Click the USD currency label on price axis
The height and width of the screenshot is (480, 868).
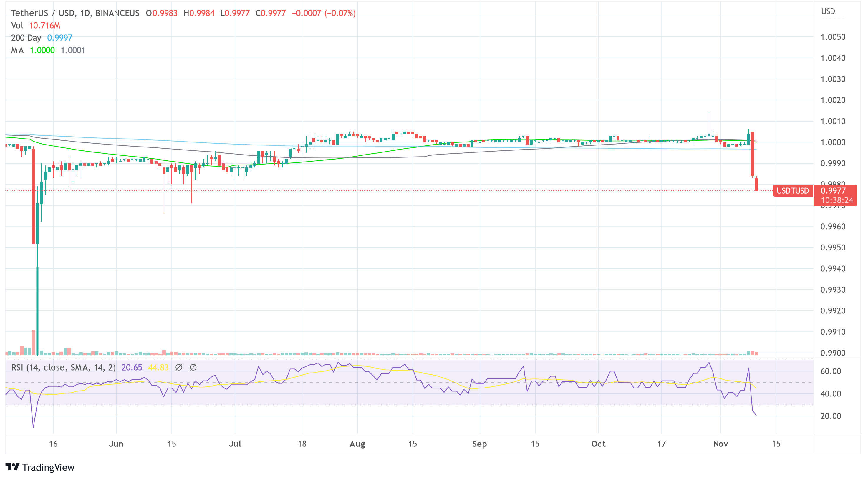[828, 11]
